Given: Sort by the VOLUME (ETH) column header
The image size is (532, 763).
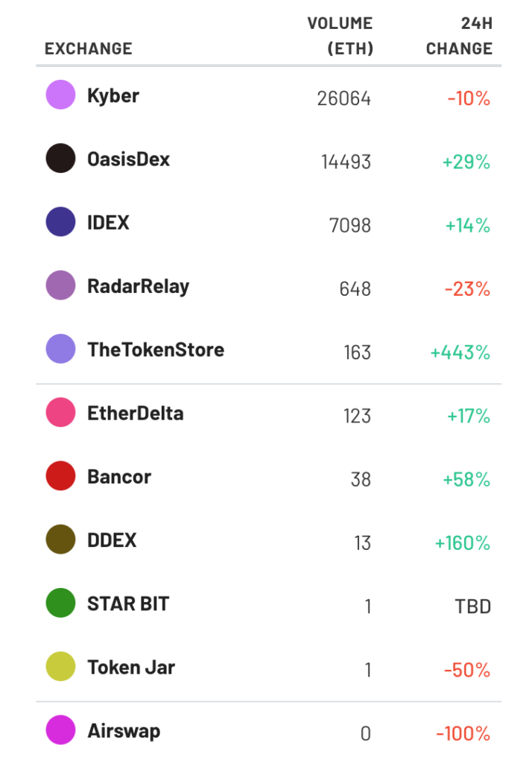Looking at the screenshot, I should 341,36.
